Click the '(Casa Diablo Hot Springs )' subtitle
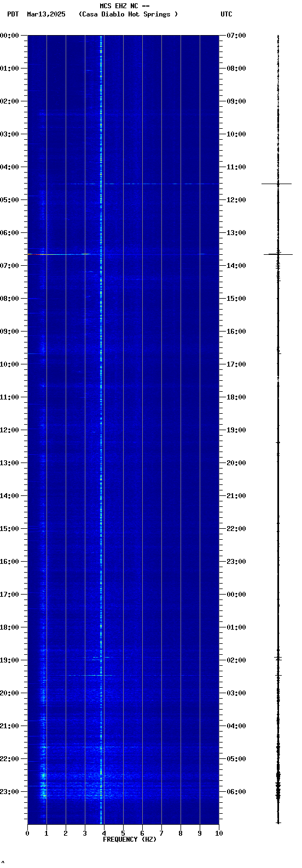Screen dimensions: 302x868 [129, 14]
